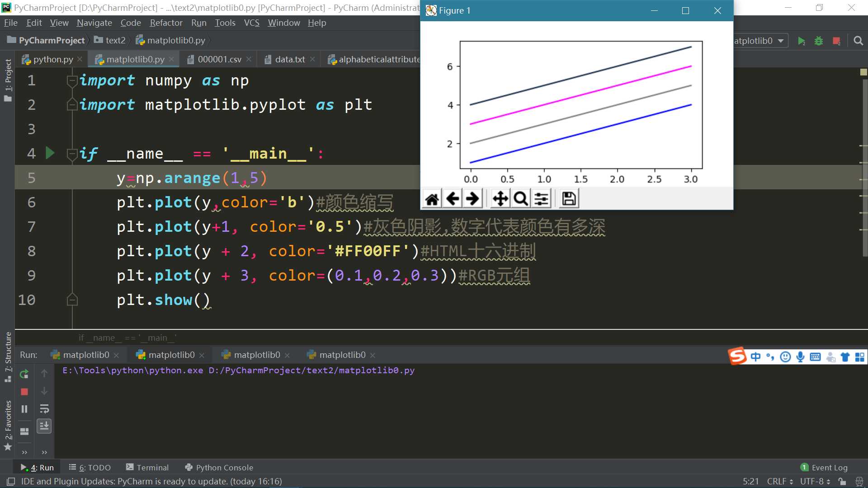Toggle tool window quick-access icon in status bar
Screen dimensions: 868x488
(x=11, y=482)
